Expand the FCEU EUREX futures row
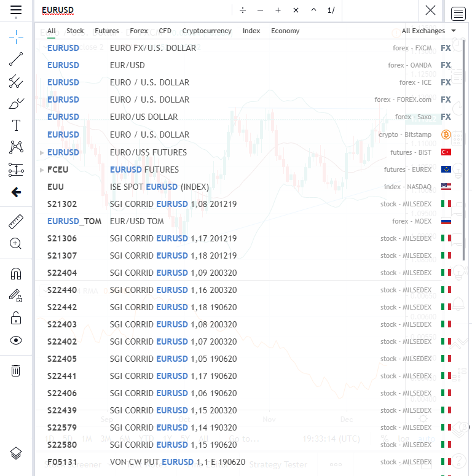Image resolution: width=472 pixels, height=476 pixels. pos(42,170)
